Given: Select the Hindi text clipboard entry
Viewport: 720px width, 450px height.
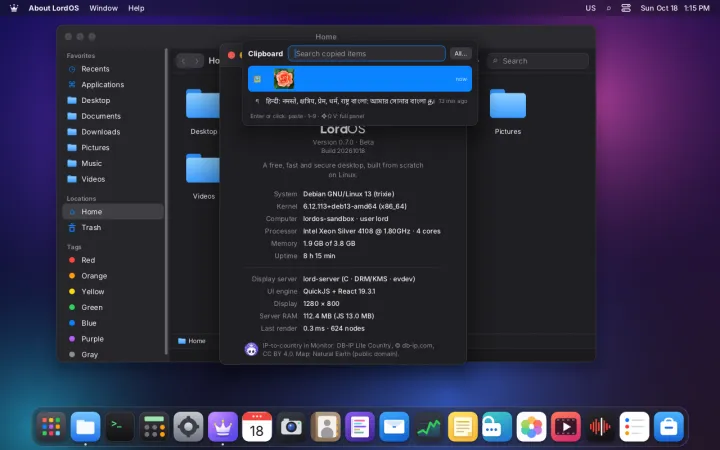Looking at the screenshot, I should coord(360,101).
